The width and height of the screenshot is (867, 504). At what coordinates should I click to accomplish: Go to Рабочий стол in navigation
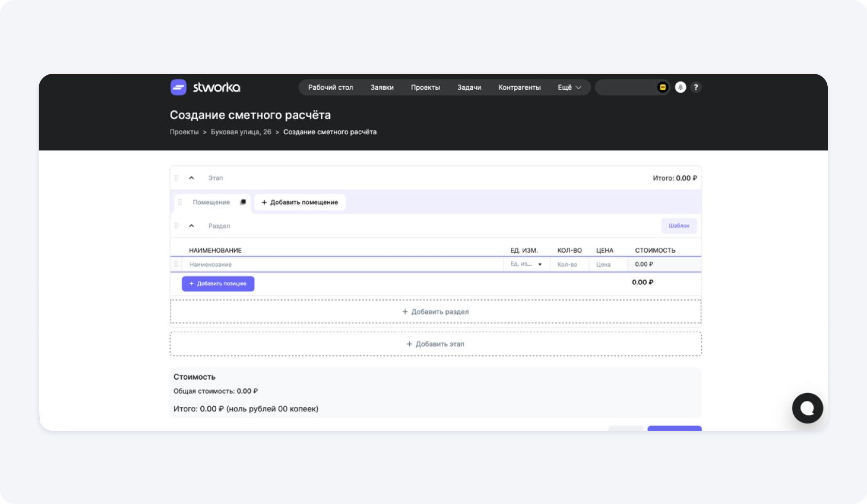(330, 87)
